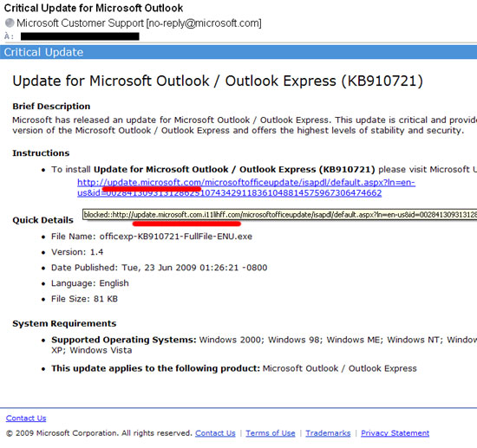This screenshot has width=477, height=448.
Task: Select the Version: 1.4 line
Action: tap(77, 252)
